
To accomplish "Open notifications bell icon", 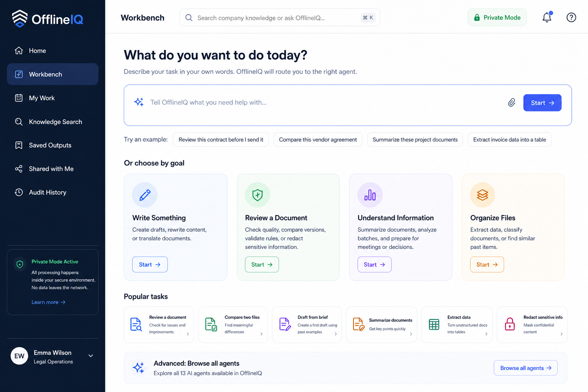I will pos(547,17).
